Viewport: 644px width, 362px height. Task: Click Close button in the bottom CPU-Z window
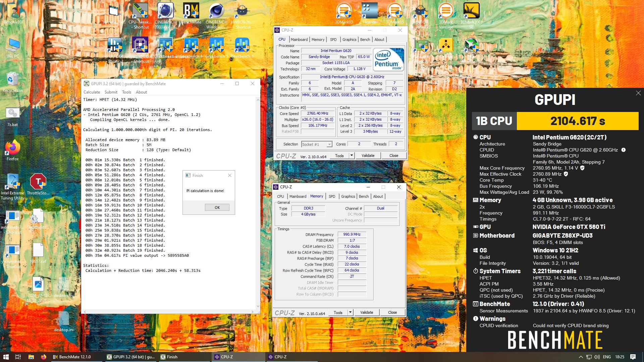click(x=392, y=312)
